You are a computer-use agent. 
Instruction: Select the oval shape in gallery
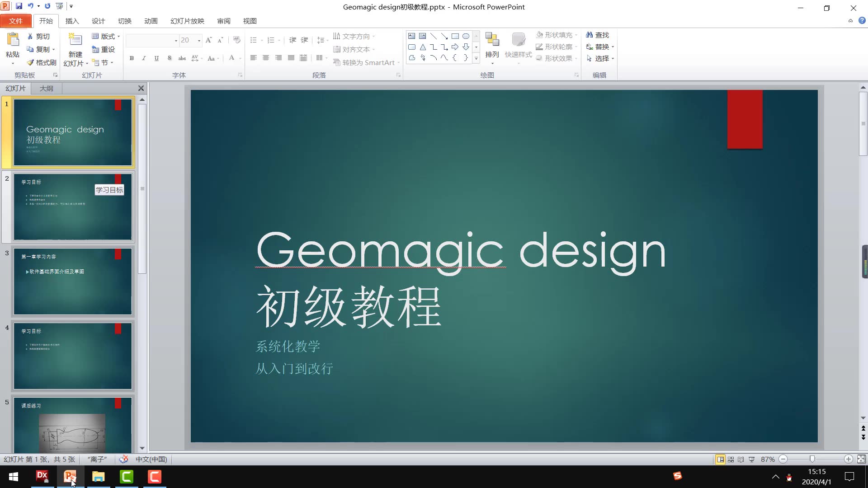[466, 36]
